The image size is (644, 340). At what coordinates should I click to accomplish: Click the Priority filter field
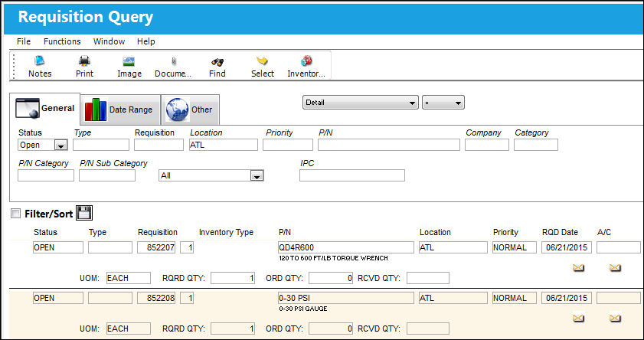click(x=288, y=145)
